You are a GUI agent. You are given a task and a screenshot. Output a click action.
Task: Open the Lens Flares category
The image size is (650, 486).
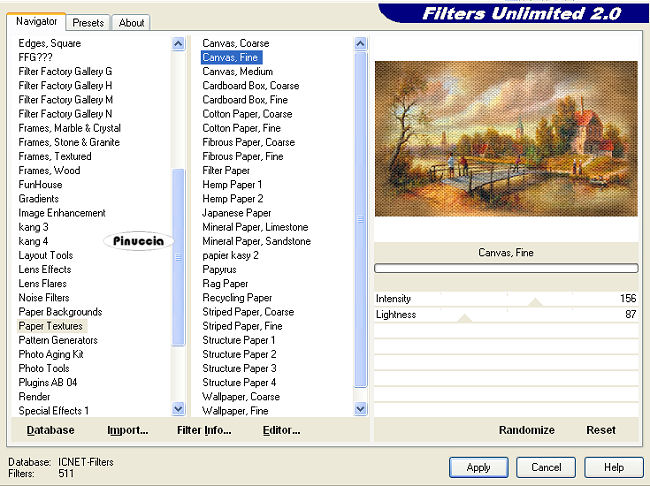pos(42,283)
